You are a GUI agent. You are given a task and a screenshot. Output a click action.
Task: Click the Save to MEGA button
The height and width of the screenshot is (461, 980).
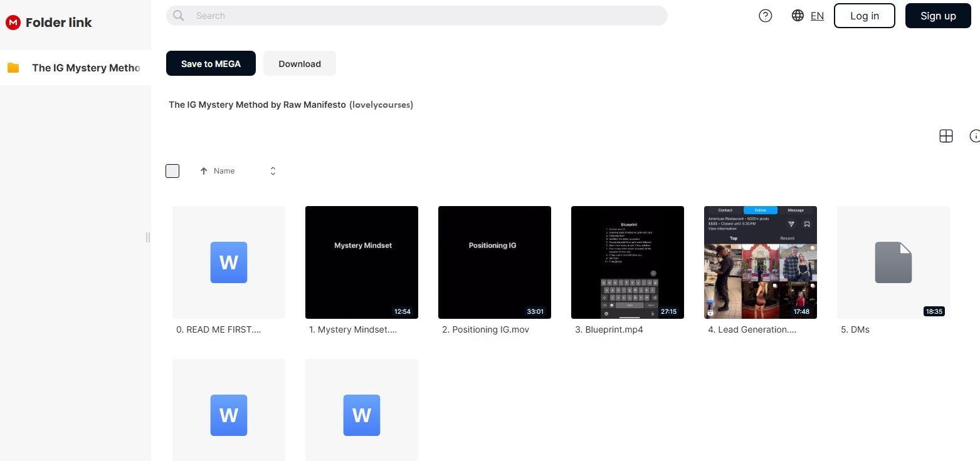[211, 63]
